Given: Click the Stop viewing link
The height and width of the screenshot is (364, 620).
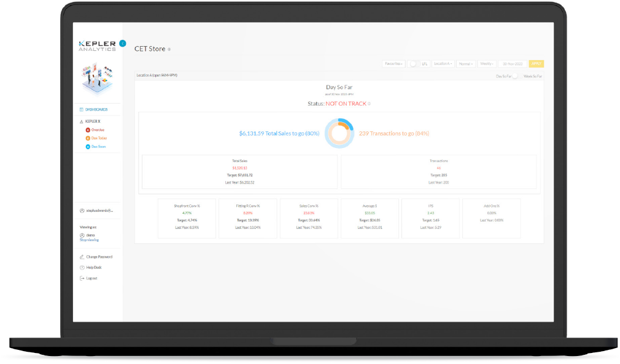Looking at the screenshot, I should pos(88,239).
